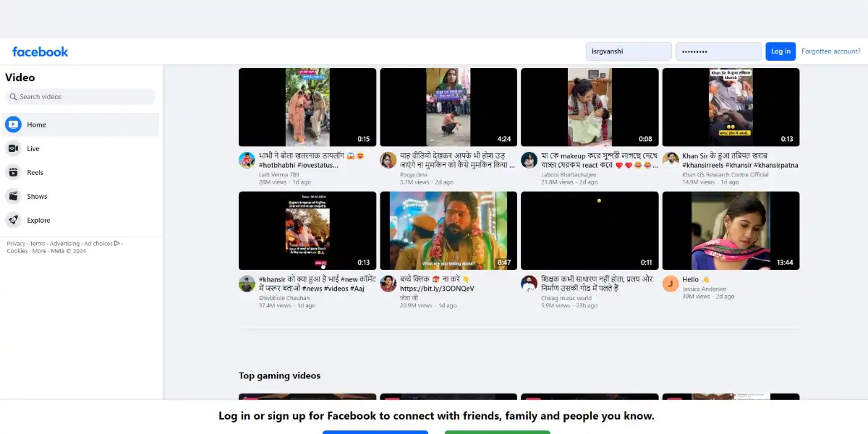Open the Home video section icon
Viewport: 868px width, 434px height.
13,124
